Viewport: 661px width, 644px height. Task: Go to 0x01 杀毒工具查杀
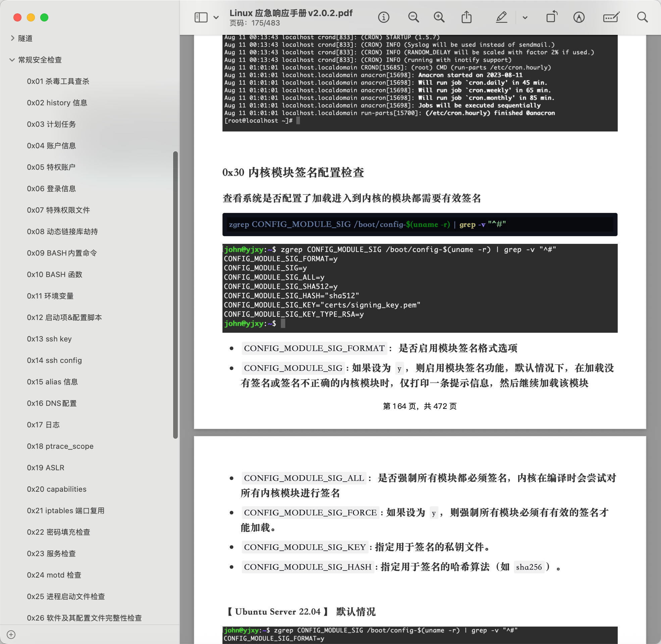[58, 81]
